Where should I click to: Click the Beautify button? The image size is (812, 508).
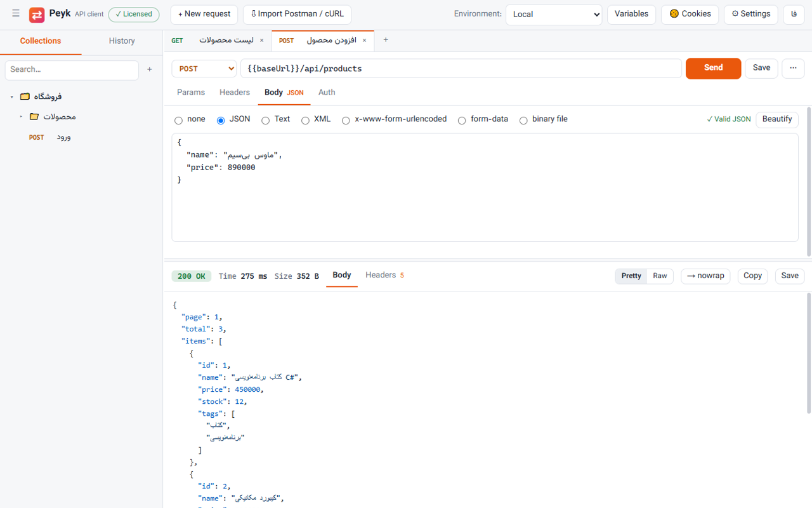coord(777,119)
